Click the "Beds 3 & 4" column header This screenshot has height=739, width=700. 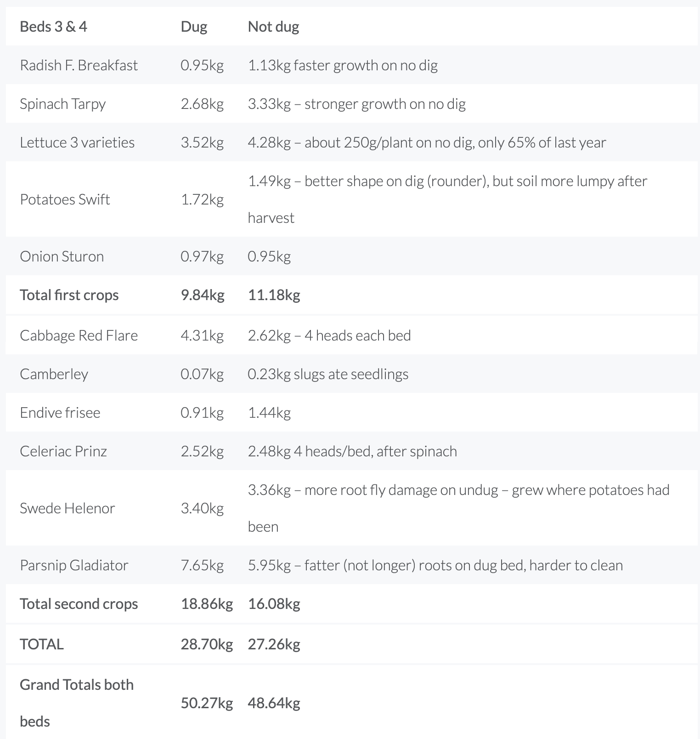coord(53,27)
